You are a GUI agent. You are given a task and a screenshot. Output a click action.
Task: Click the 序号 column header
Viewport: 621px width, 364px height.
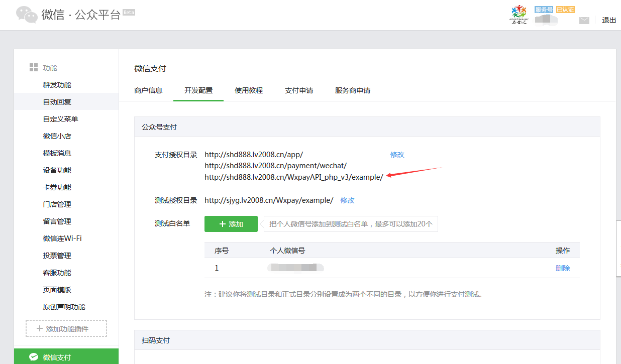(x=222, y=251)
